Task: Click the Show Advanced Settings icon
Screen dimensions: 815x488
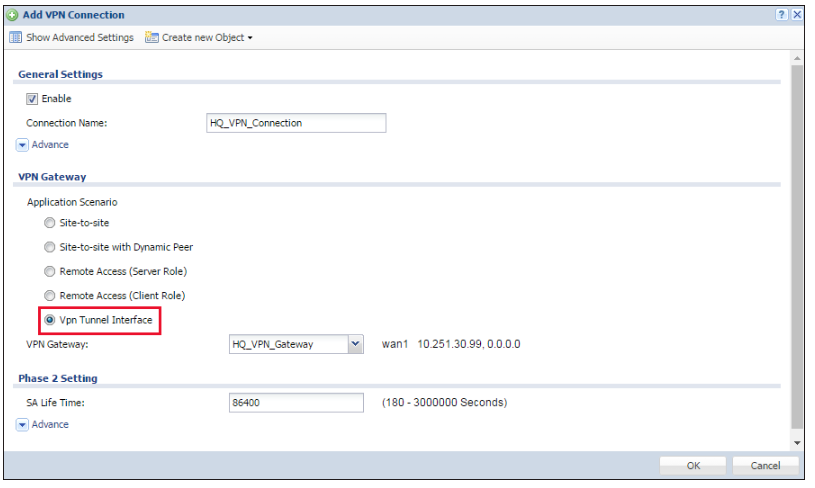Action: [x=16, y=38]
